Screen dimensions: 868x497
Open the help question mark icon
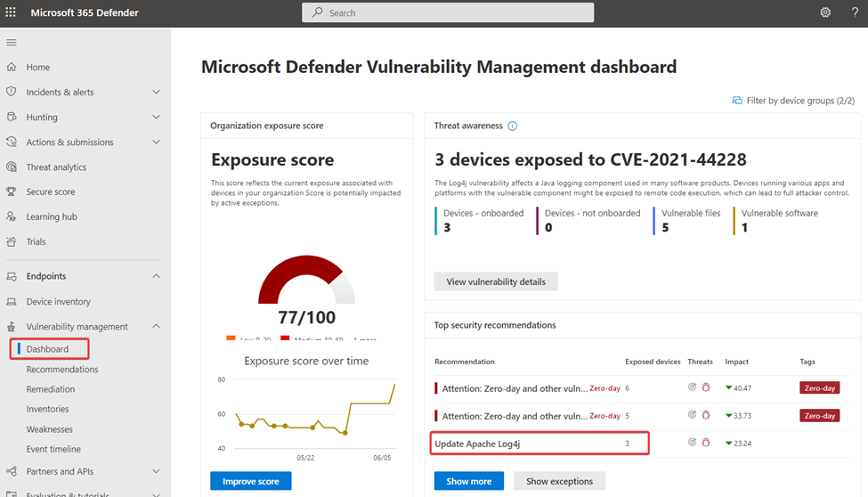(x=855, y=12)
